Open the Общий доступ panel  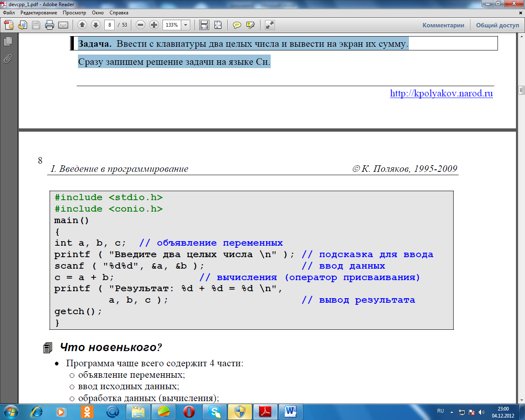tap(498, 25)
